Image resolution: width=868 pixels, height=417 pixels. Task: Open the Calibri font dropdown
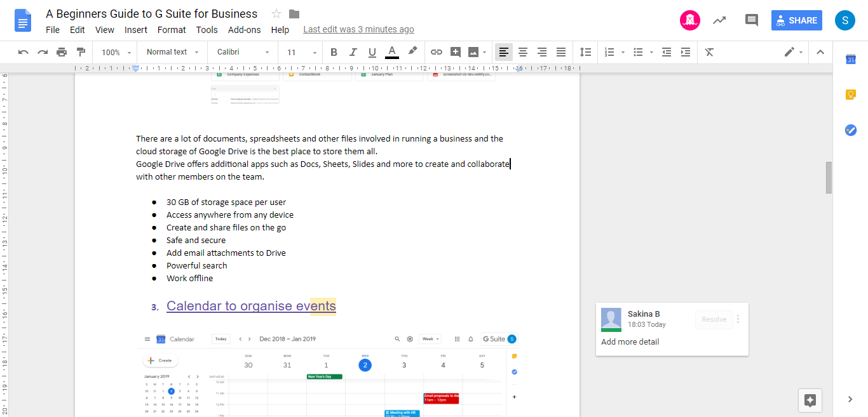coord(243,52)
